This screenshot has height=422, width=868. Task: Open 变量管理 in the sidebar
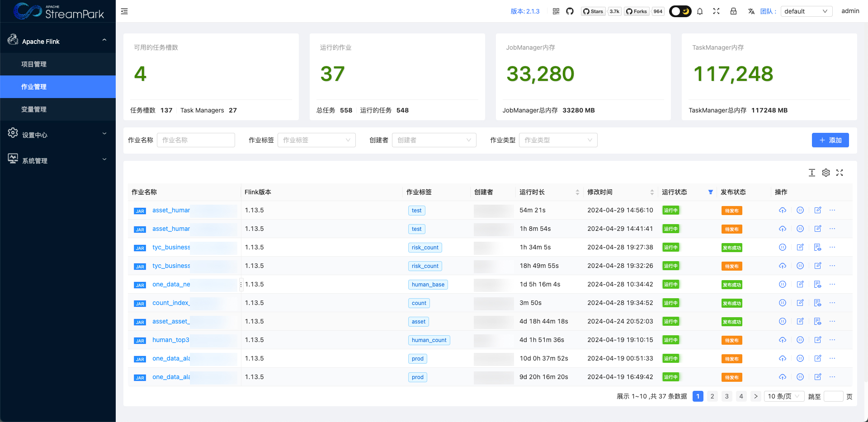[34, 109]
